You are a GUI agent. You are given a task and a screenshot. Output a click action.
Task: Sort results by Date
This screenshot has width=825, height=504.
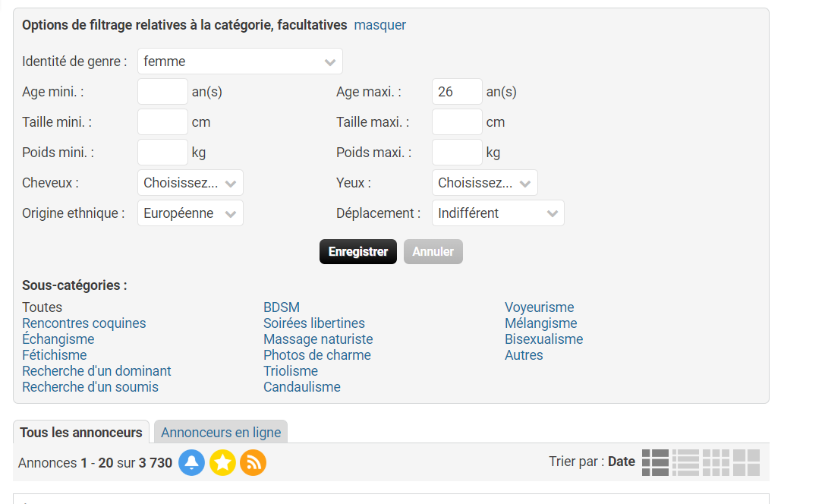tap(621, 461)
